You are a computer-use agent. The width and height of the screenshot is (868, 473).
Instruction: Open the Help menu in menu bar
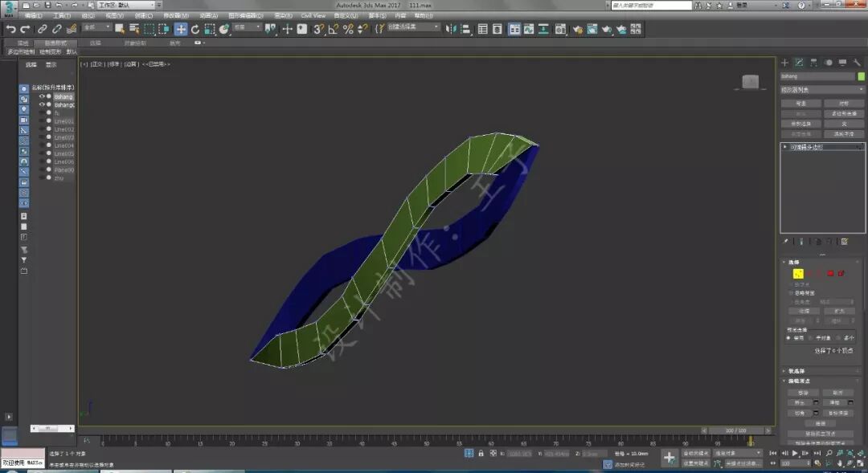(x=424, y=15)
